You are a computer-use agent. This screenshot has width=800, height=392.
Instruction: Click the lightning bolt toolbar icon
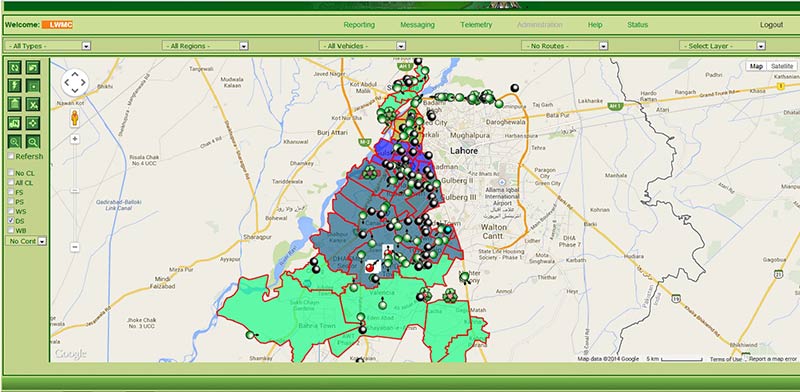[x=14, y=85]
